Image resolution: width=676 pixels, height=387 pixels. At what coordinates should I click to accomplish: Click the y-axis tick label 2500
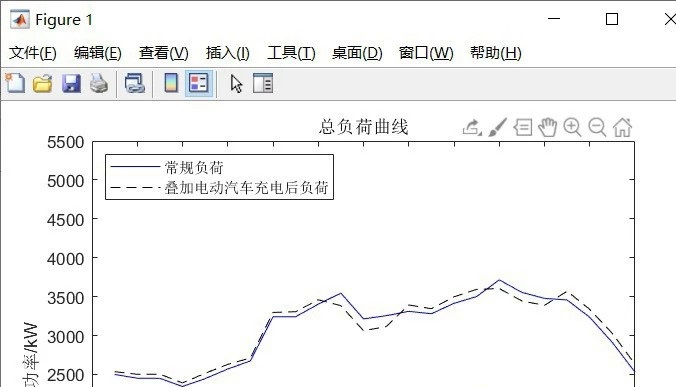pos(66,375)
